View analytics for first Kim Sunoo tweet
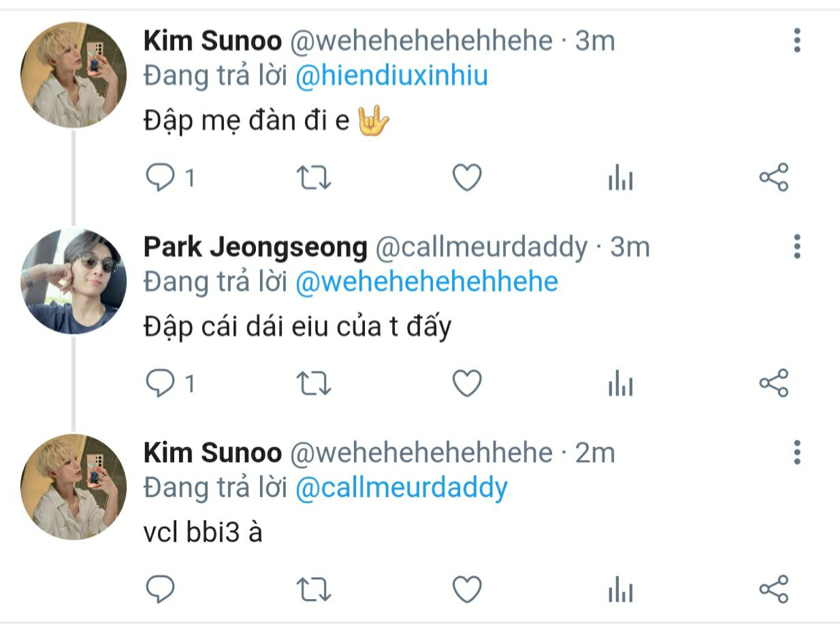Viewport: 840px width, 629px height. (x=620, y=179)
